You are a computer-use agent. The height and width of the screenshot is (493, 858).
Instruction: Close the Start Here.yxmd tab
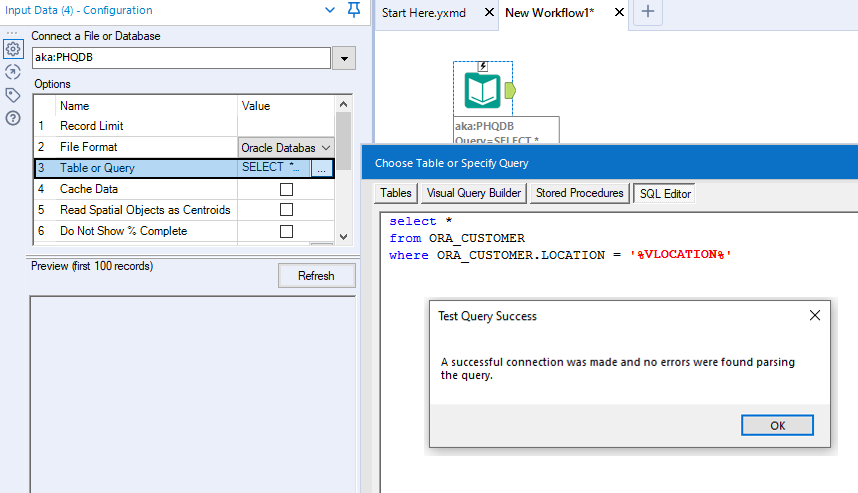point(489,12)
